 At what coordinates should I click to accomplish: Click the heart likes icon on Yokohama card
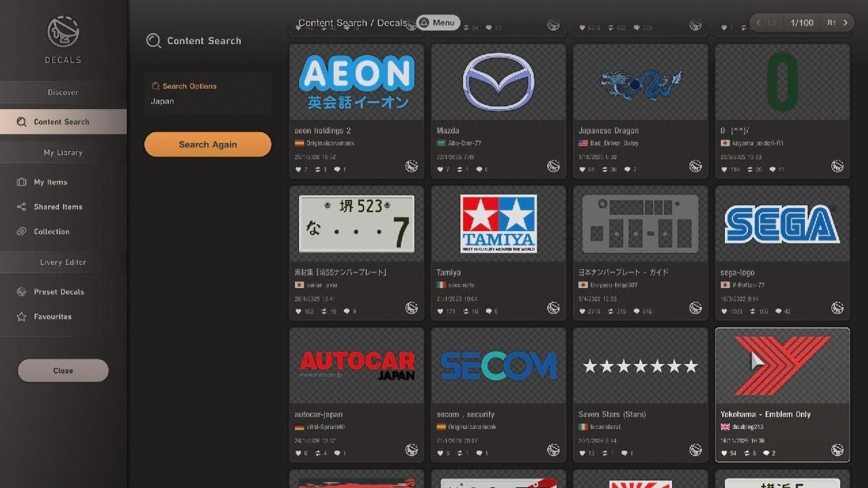724,453
